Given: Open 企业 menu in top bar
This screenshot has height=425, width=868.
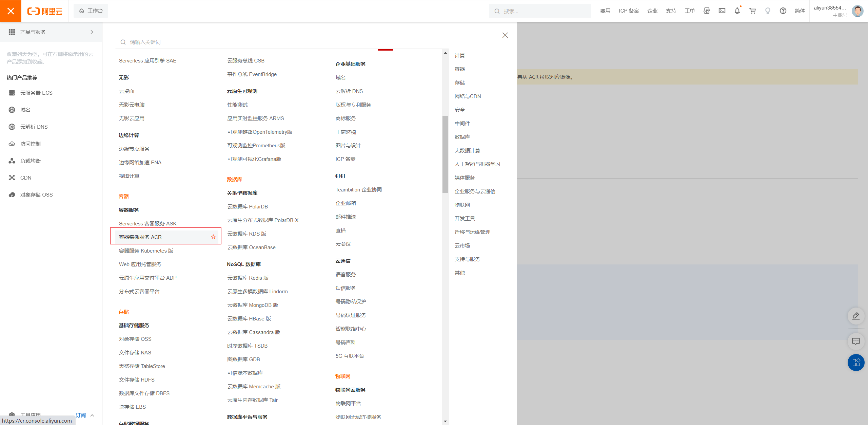Looking at the screenshot, I should pos(652,11).
